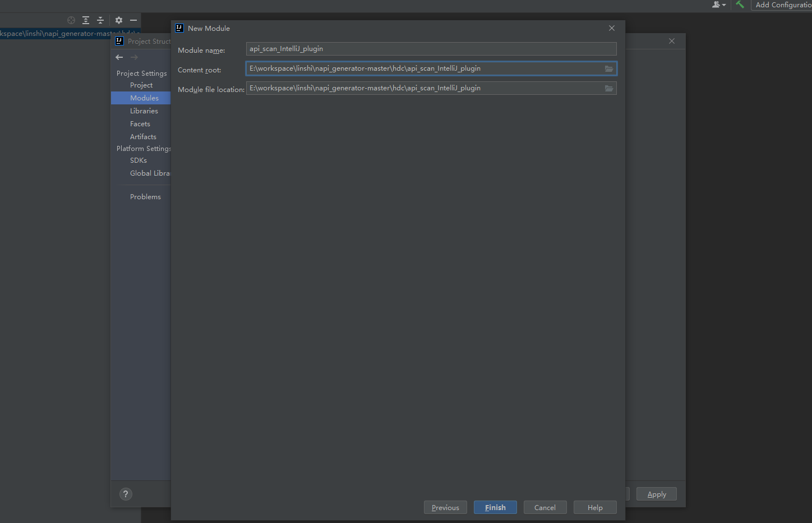
Task: Click the Collapse All icon in project panel
Action: click(100, 20)
